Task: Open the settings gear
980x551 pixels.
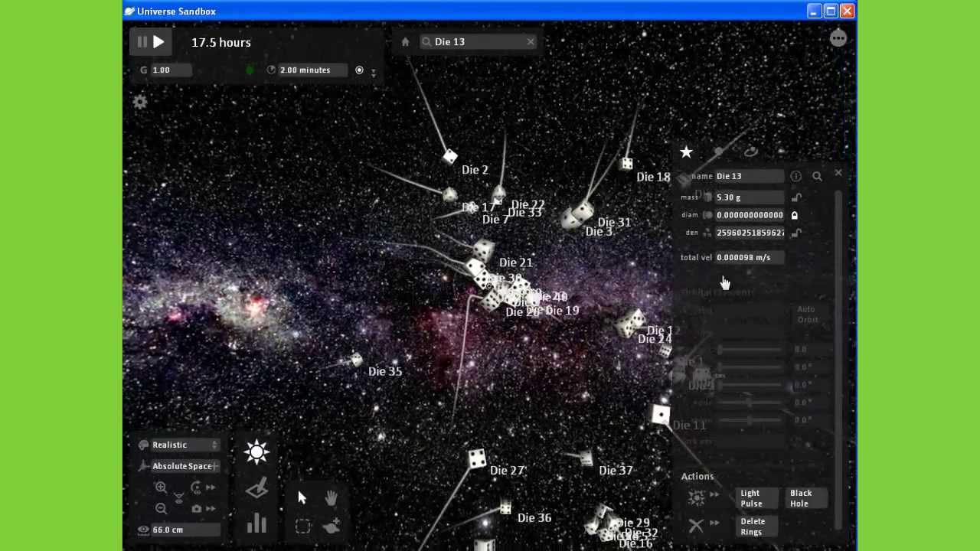Action: click(x=140, y=102)
